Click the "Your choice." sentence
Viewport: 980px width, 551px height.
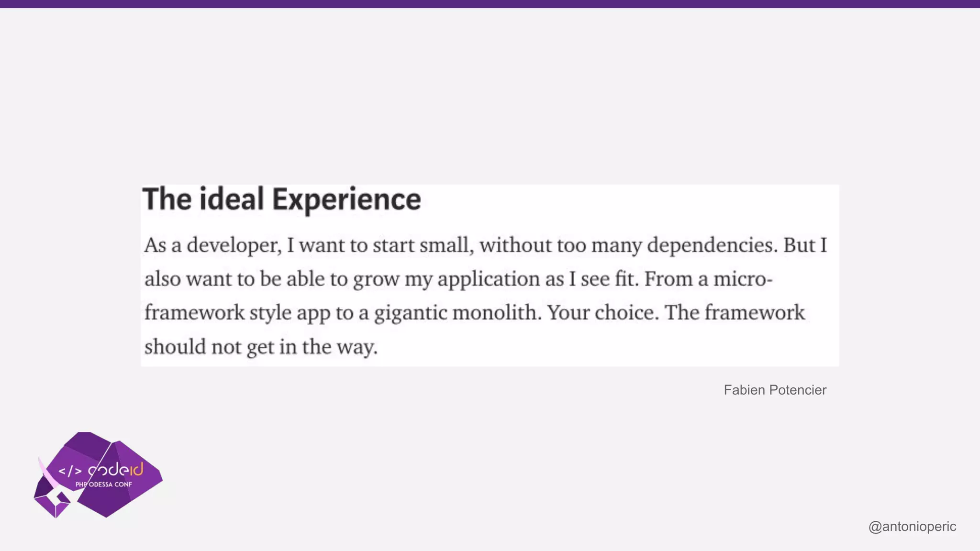[x=603, y=313]
